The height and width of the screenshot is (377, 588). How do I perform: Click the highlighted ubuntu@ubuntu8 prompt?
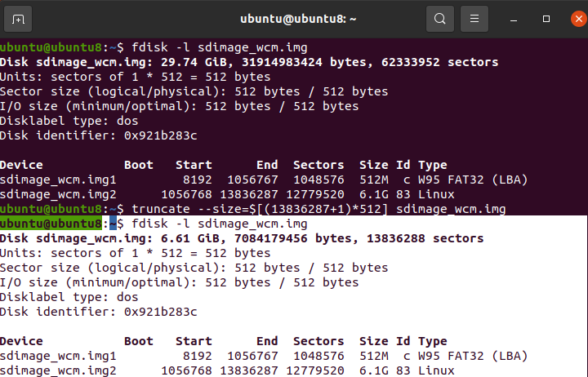(x=51, y=224)
